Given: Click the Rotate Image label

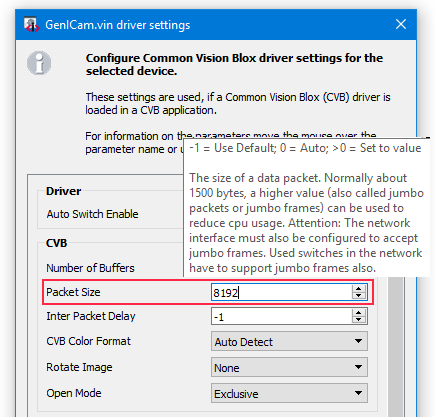Looking at the screenshot, I should tap(79, 367).
